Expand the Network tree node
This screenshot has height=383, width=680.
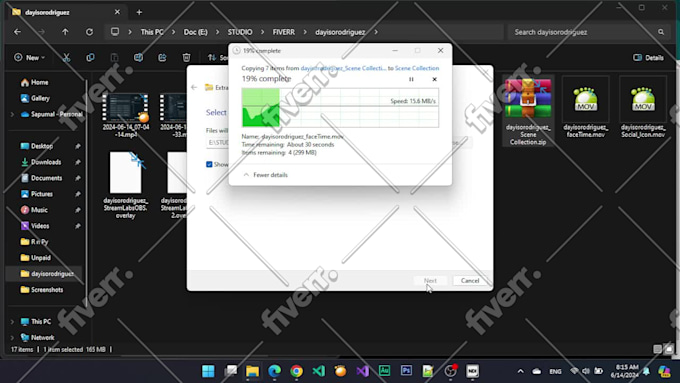pyautogui.click(x=12, y=337)
